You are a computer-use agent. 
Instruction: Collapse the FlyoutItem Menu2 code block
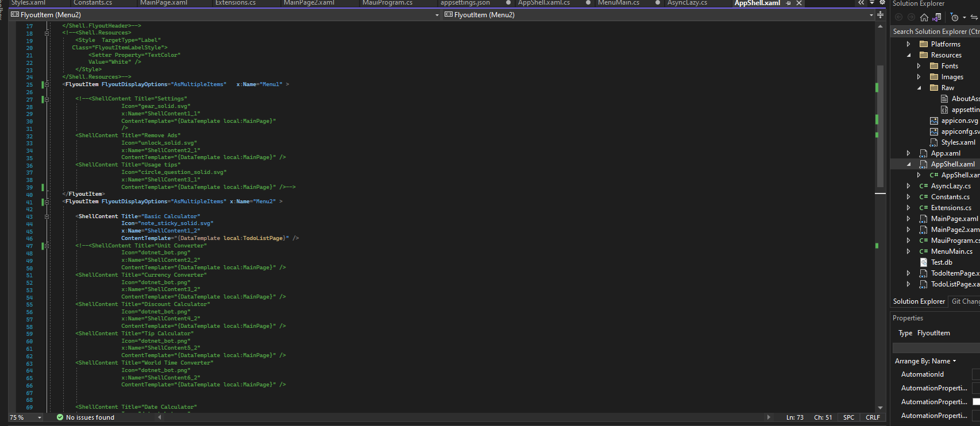[47, 202]
